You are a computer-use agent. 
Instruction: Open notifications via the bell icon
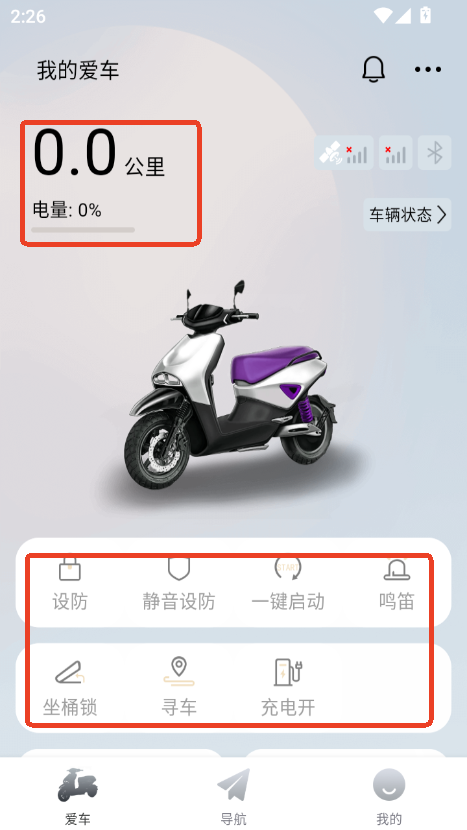[x=373, y=69]
